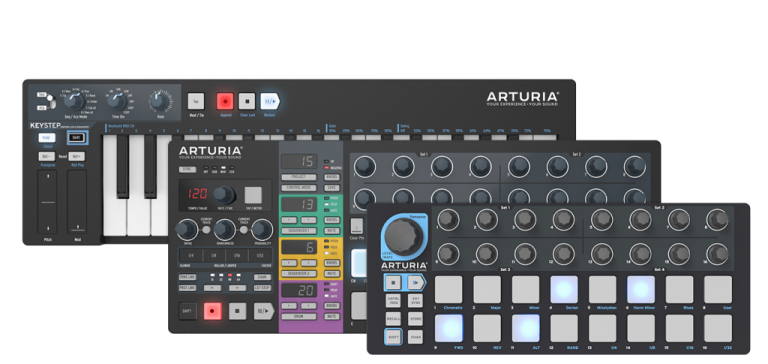This screenshot has width=768, height=364.
Task: Click the KeyStep Shift button
Action: [76, 138]
